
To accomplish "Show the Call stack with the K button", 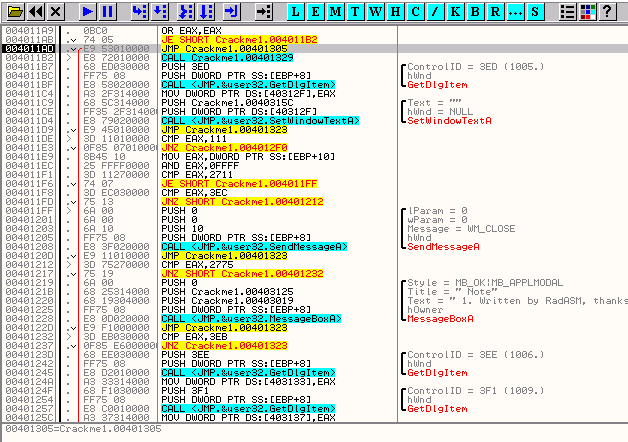I will [455, 11].
